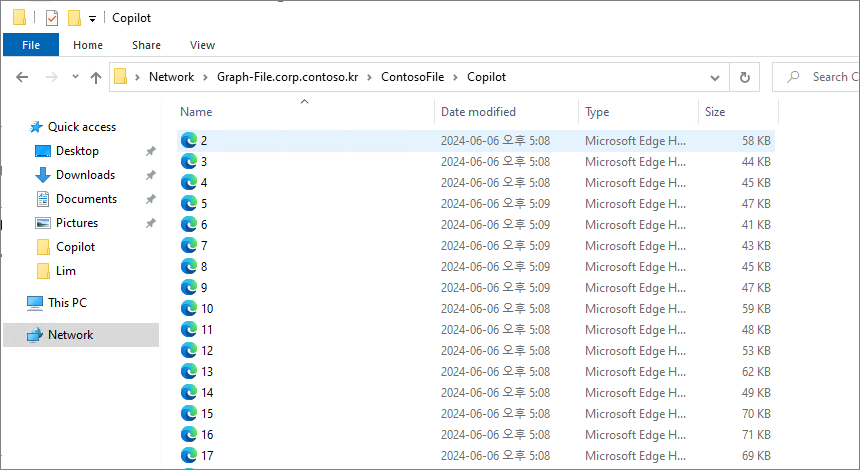The height and width of the screenshot is (470, 860).
Task: Select the Edge file icon named 12
Action: 189,350
